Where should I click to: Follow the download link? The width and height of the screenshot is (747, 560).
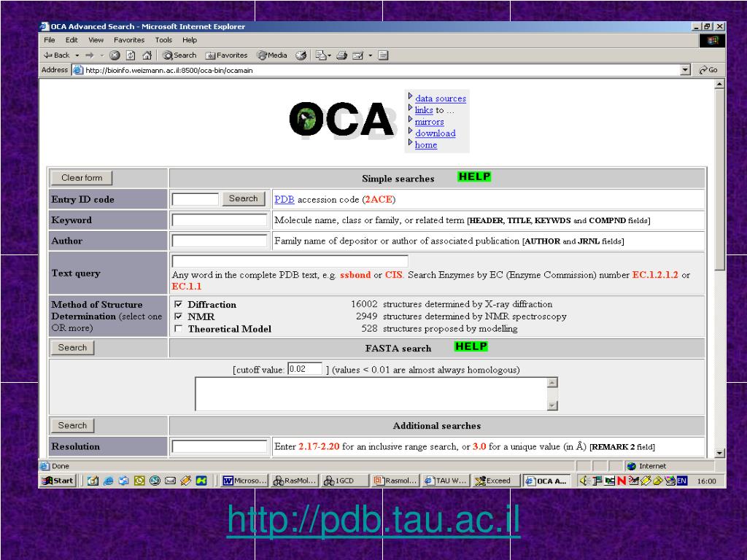coord(436,133)
